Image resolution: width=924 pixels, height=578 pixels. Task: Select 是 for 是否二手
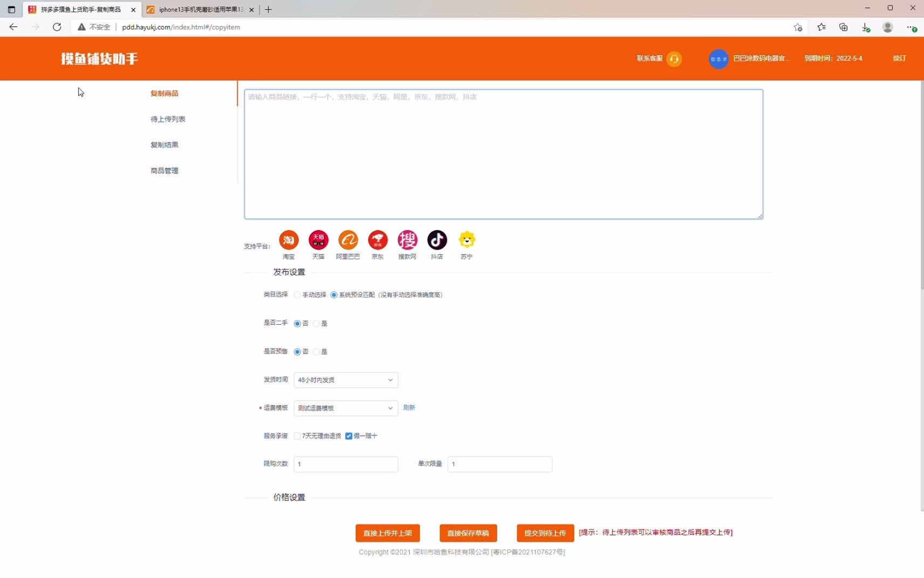coord(316,324)
